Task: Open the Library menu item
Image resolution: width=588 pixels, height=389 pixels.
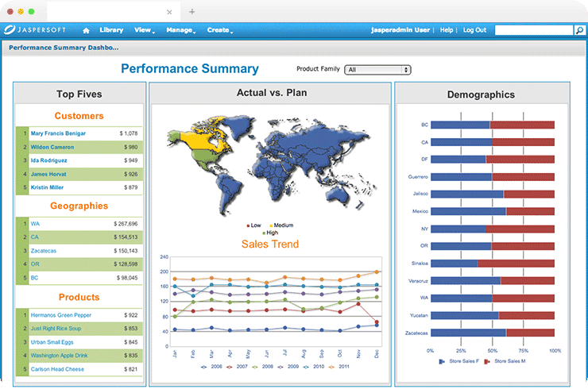Action: tap(111, 30)
